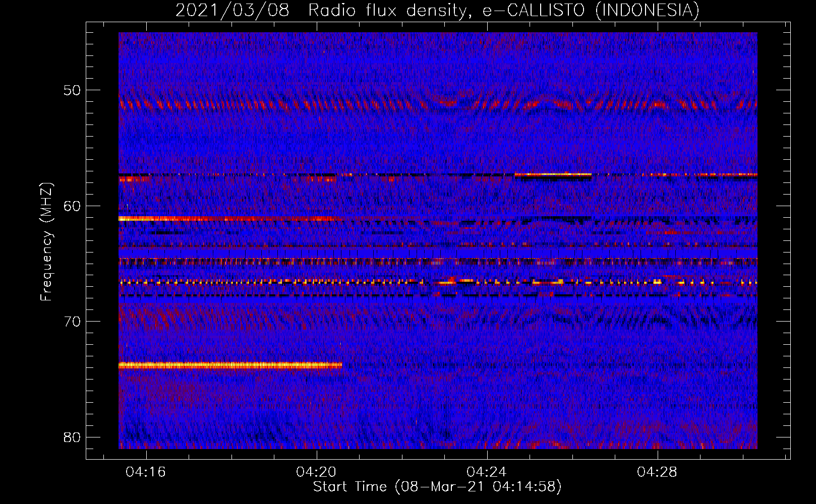
Task: Click the '50' frequency tick label
Action: pos(72,90)
